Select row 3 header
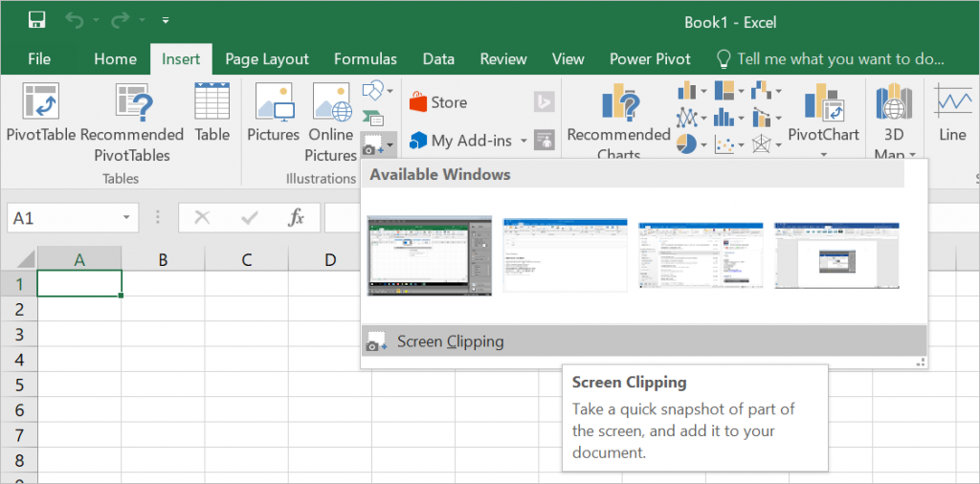 click(x=19, y=334)
